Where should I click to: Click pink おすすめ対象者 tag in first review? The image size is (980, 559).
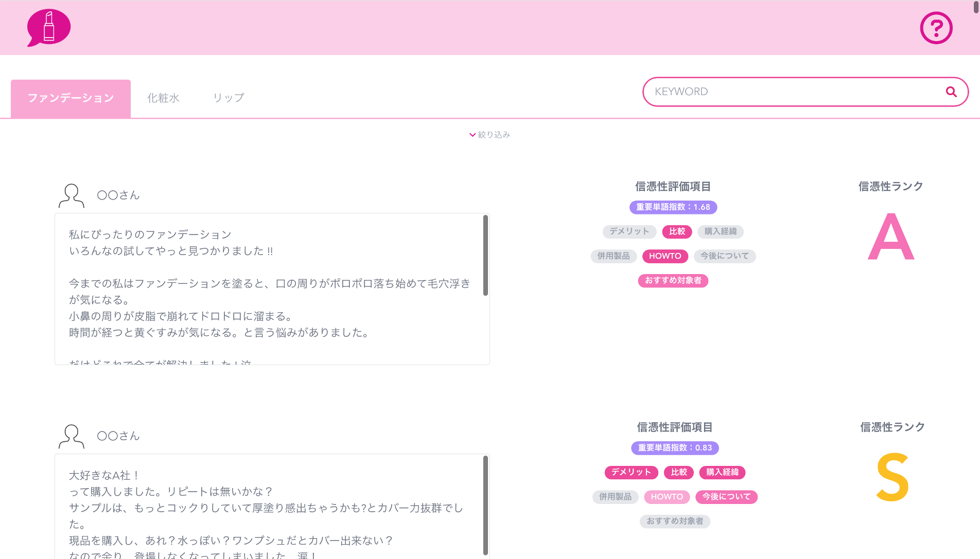click(x=673, y=281)
